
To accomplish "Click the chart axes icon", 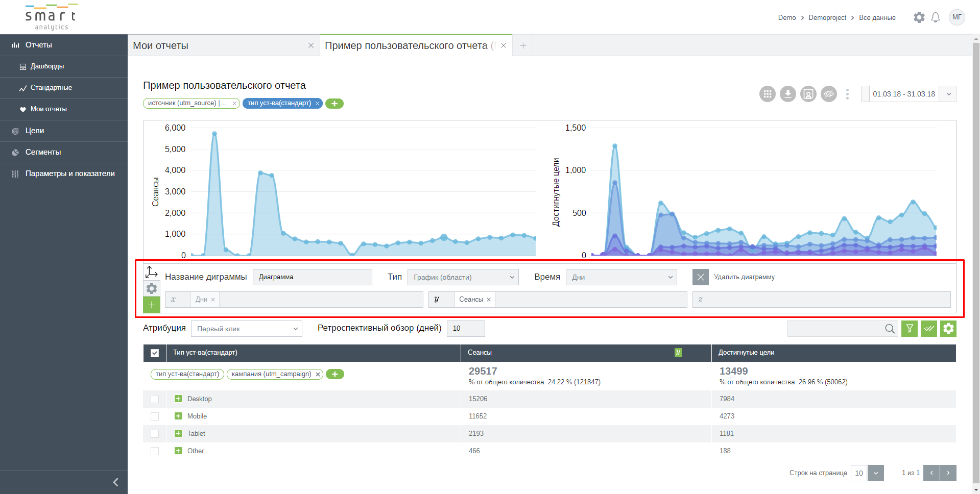I will click(x=152, y=272).
